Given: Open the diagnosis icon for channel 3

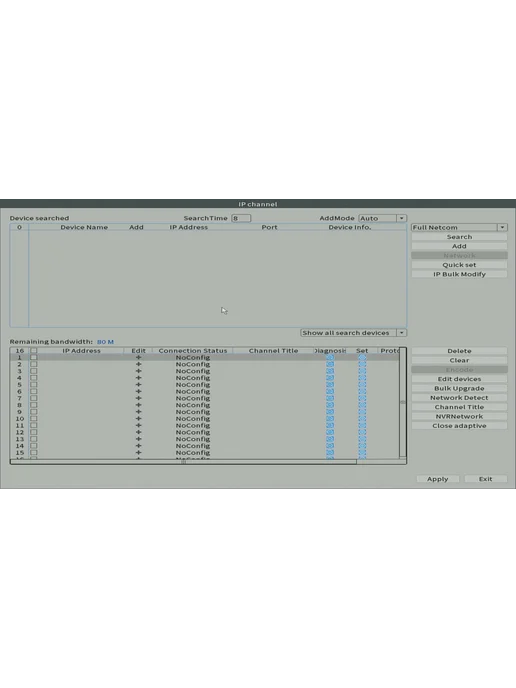Looking at the screenshot, I should (x=330, y=371).
